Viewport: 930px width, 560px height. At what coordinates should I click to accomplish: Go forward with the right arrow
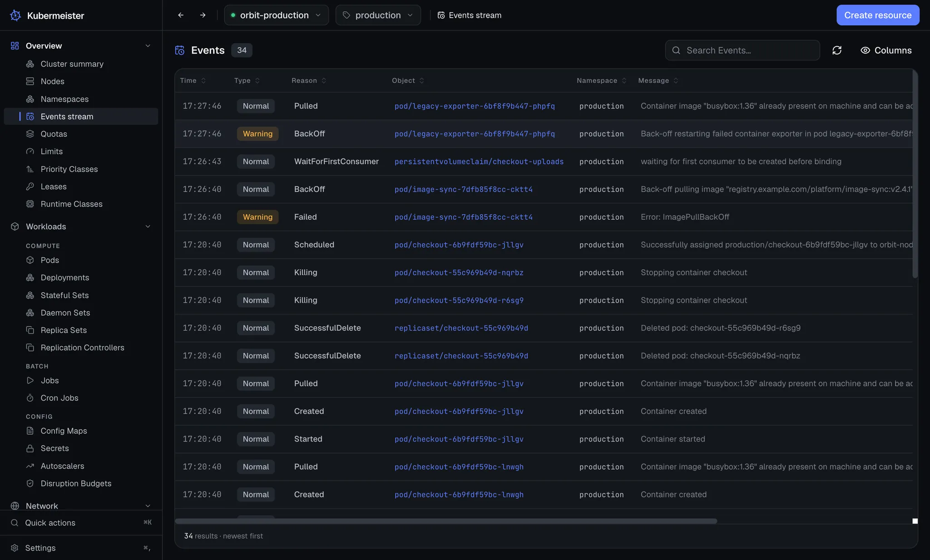(203, 15)
